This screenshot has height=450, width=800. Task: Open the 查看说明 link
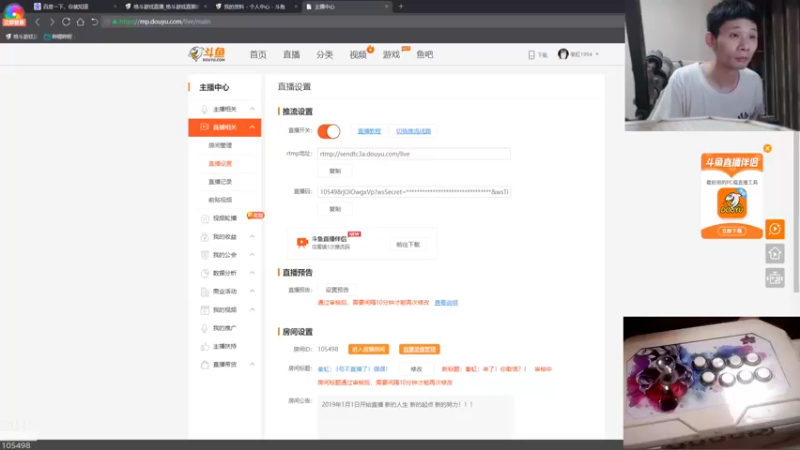click(446, 303)
